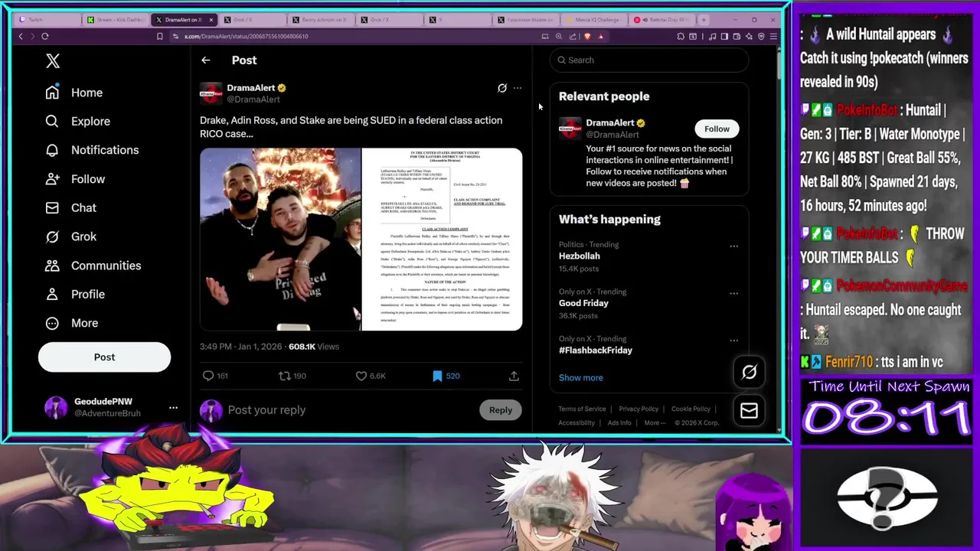The image size is (980, 551).
Task: Follow DramaAlert in Relevant people
Action: [717, 129]
